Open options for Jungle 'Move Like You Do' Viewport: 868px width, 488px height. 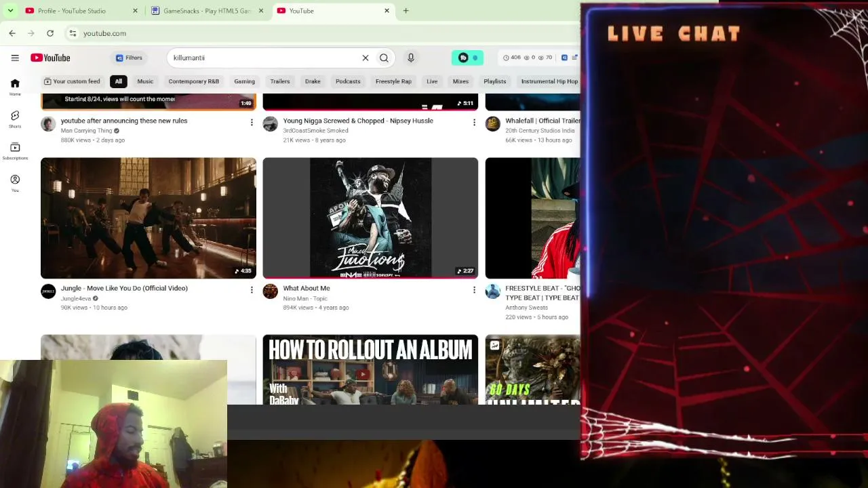(x=252, y=290)
